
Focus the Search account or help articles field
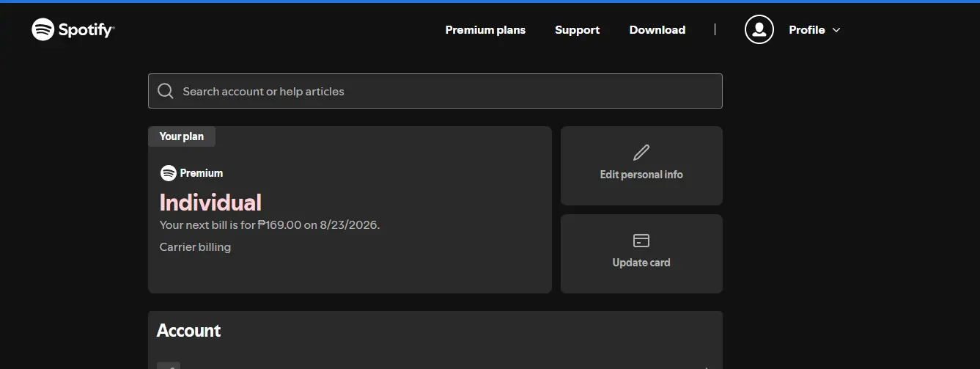(x=435, y=91)
